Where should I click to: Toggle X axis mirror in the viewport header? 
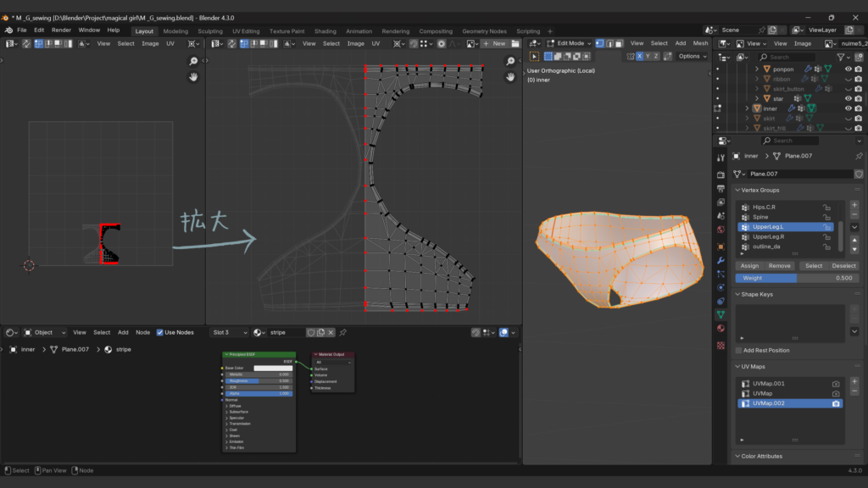639,56
